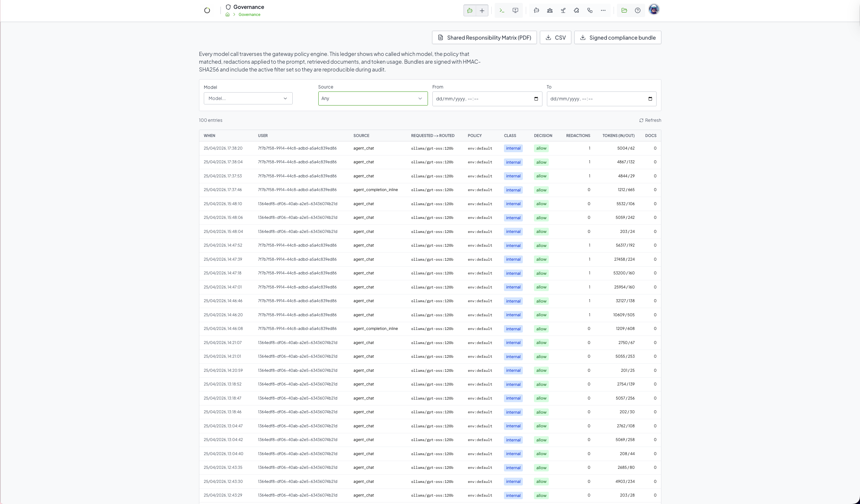Click the DOCS column header
Image resolution: width=860 pixels, height=504 pixels.
click(651, 136)
